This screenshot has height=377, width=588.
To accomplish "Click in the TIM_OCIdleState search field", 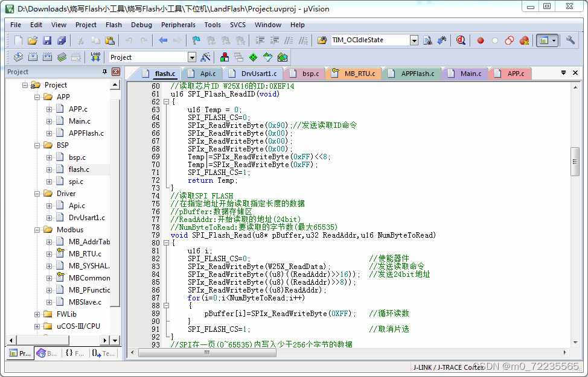I will (369, 40).
